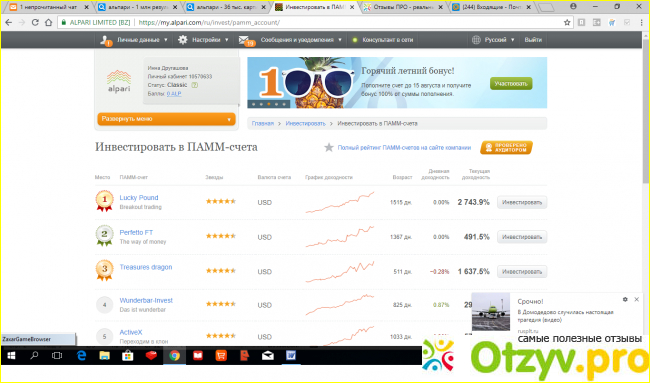Click the help question mark next to Classic status
The image size is (650, 383).
194,85
